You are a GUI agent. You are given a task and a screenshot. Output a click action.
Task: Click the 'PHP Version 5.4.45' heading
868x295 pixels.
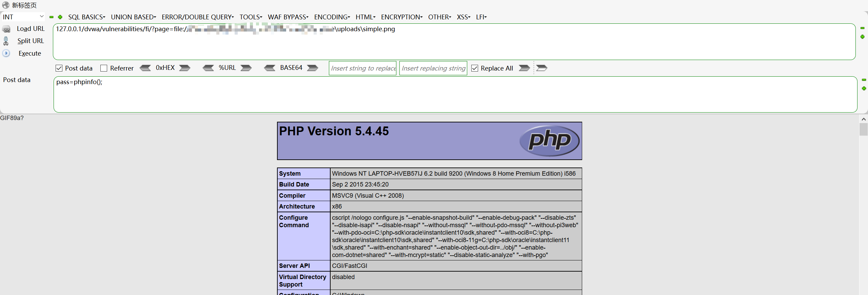[x=334, y=131]
